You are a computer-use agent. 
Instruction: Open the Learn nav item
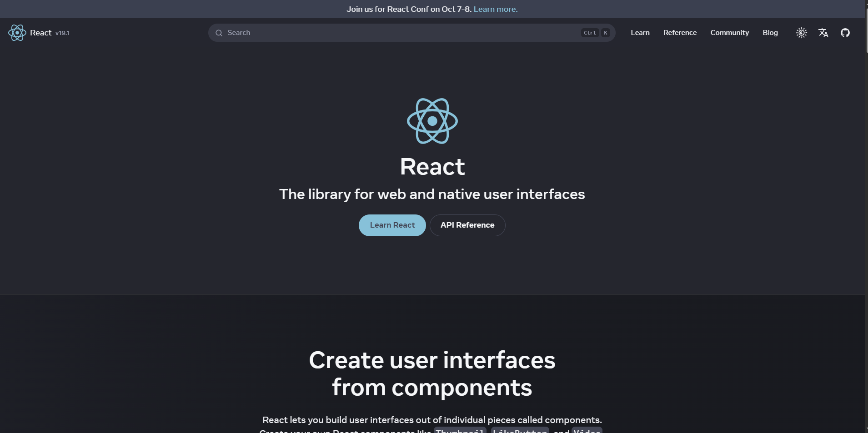pyautogui.click(x=640, y=33)
